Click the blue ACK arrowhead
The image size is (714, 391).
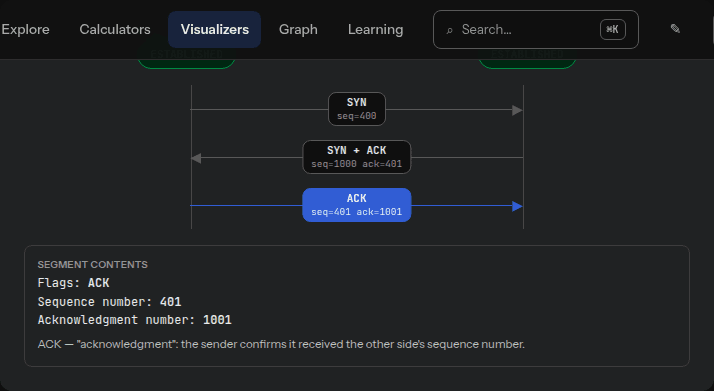pos(517,206)
